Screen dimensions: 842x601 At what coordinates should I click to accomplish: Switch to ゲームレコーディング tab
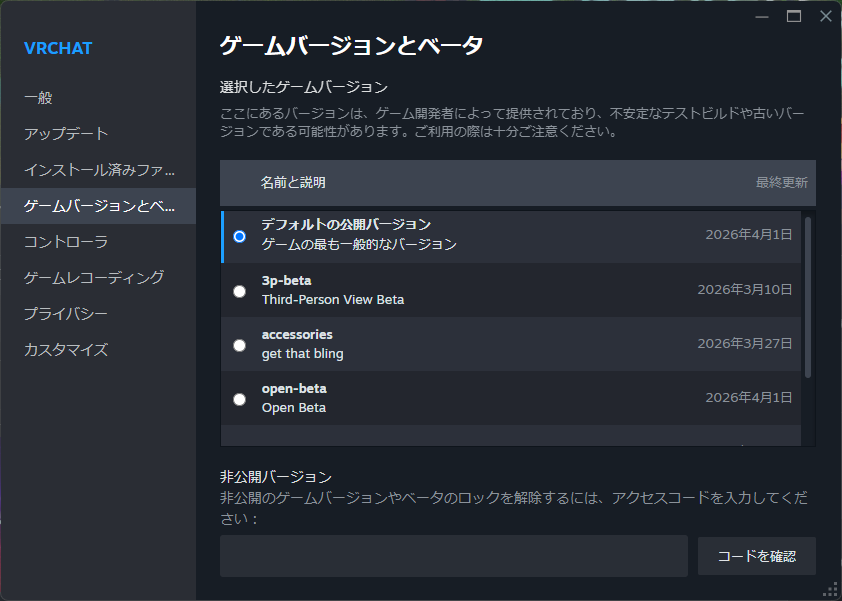tap(94, 278)
